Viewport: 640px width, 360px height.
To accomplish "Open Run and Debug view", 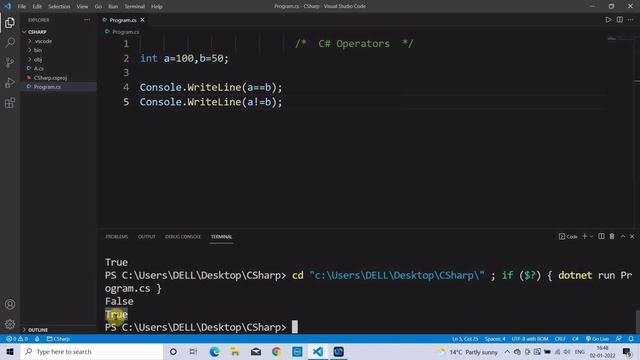I will [10, 82].
